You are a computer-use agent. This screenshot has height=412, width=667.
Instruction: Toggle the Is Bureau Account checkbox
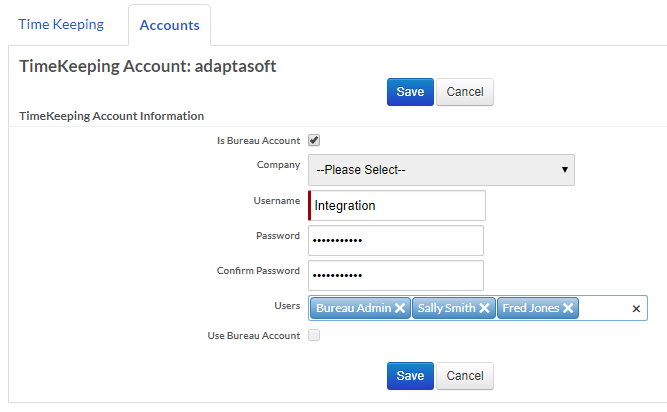click(314, 140)
